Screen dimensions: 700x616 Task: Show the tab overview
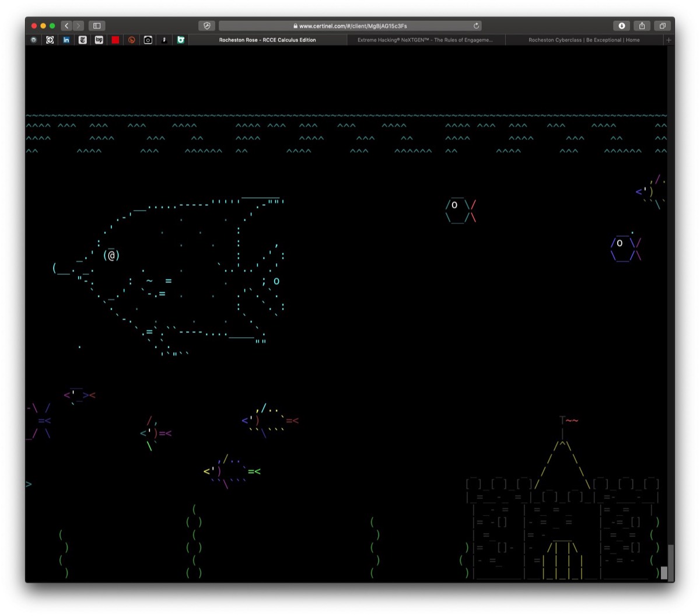(662, 26)
